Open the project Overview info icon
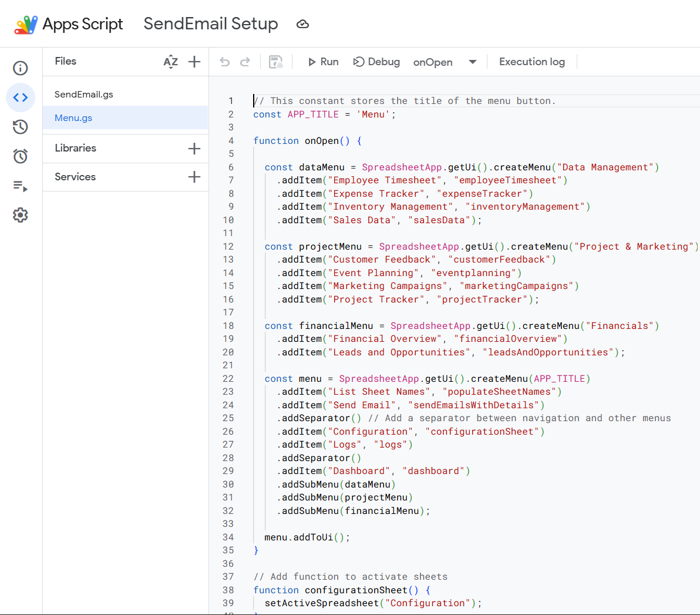This screenshot has height=615, width=700. [21, 68]
